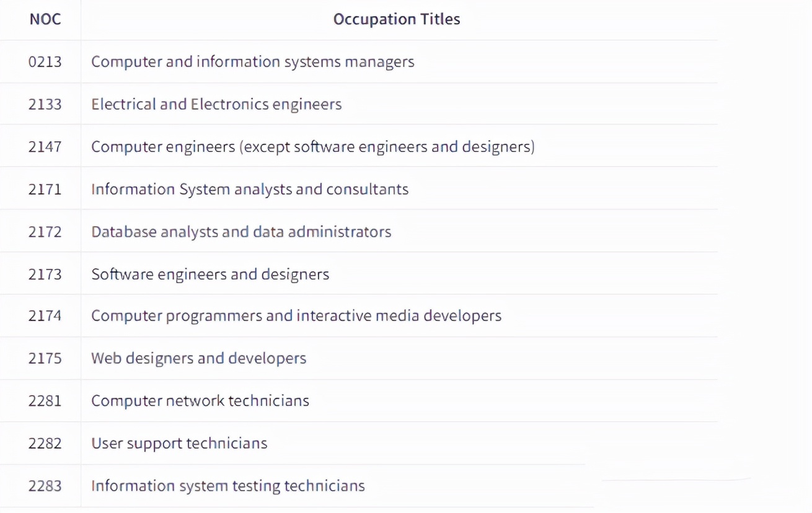Select NOC code 0213
The height and width of the screenshot is (513, 812).
click(x=45, y=62)
